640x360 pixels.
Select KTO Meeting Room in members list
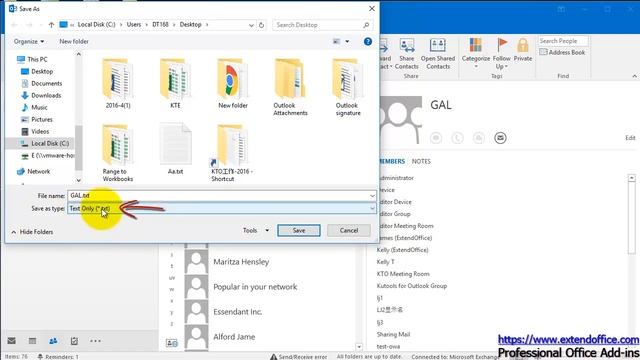tap(403, 274)
